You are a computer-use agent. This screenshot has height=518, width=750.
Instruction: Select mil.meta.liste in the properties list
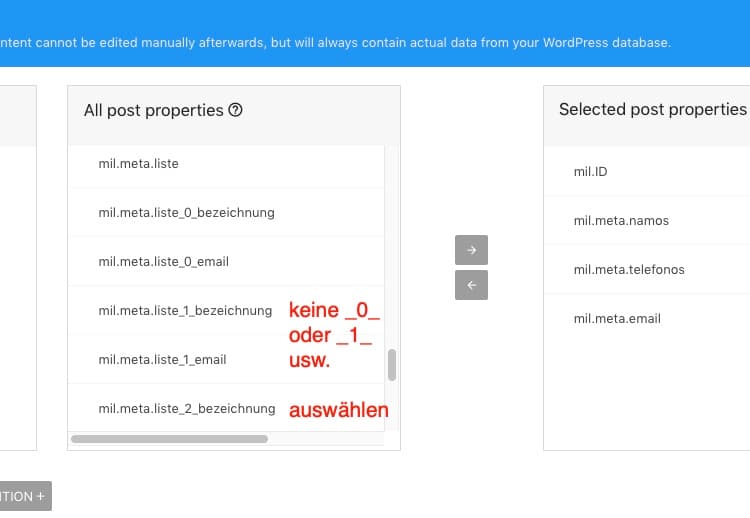click(x=139, y=163)
